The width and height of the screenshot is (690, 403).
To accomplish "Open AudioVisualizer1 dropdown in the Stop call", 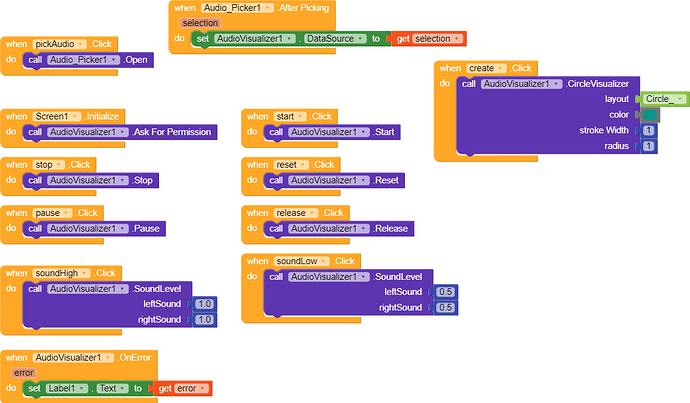I will [x=88, y=180].
